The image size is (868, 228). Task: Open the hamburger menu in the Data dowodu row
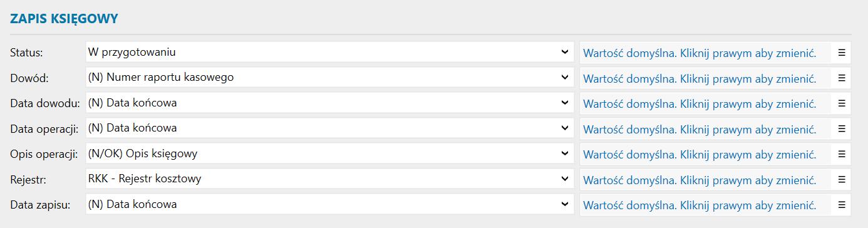point(841,103)
